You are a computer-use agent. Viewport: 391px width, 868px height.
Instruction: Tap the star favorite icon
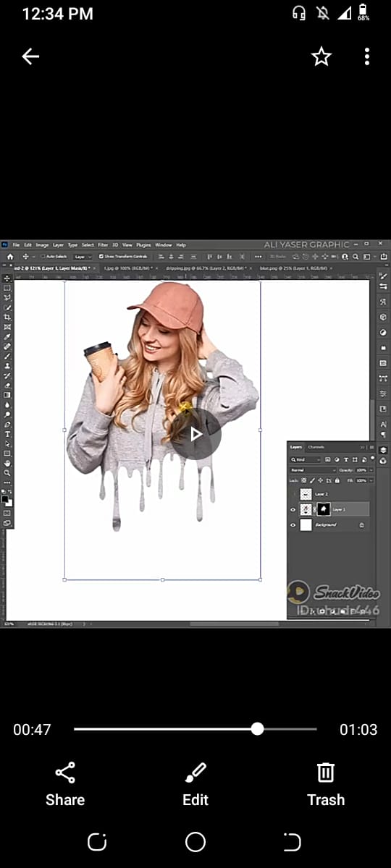pyautogui.click(x=321, y=56)
